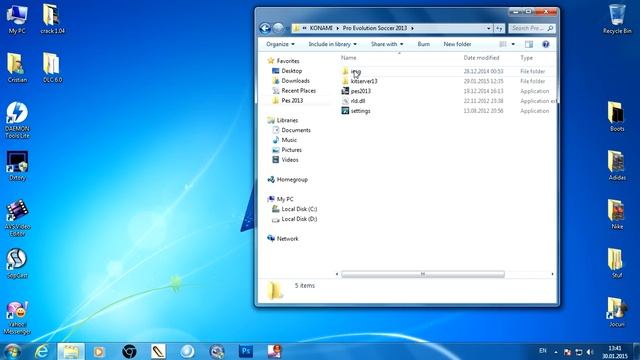Image resolution: width=640 pixels, height=360 pixels.
Task: Open the Organize menu
Action: coord(280,44)
